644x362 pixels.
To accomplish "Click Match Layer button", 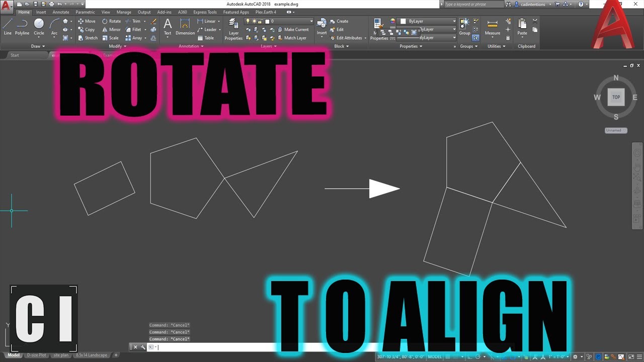I will click(291, 38).
